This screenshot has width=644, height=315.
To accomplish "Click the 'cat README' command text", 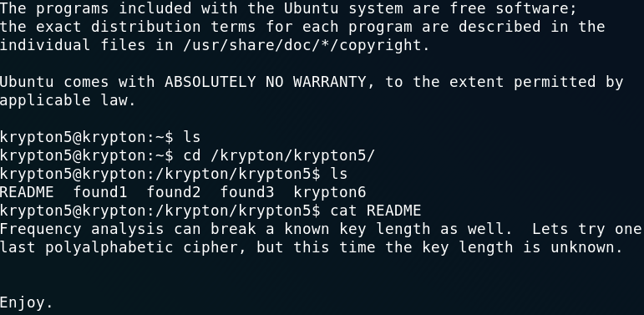I will pos(376,211).
